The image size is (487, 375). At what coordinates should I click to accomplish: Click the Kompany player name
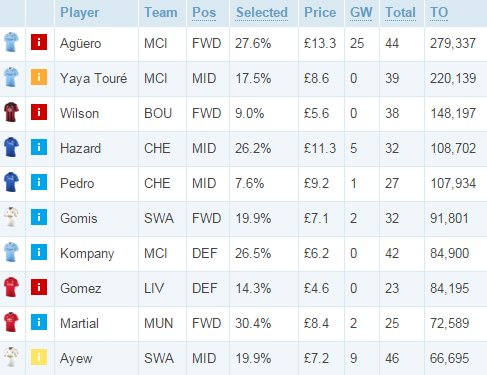tap(87, 254)
